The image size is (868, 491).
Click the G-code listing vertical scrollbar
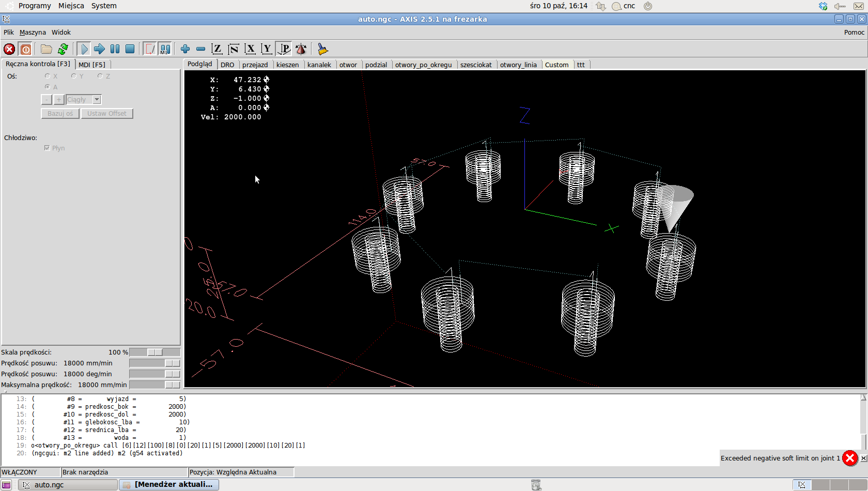coord(863,430)
